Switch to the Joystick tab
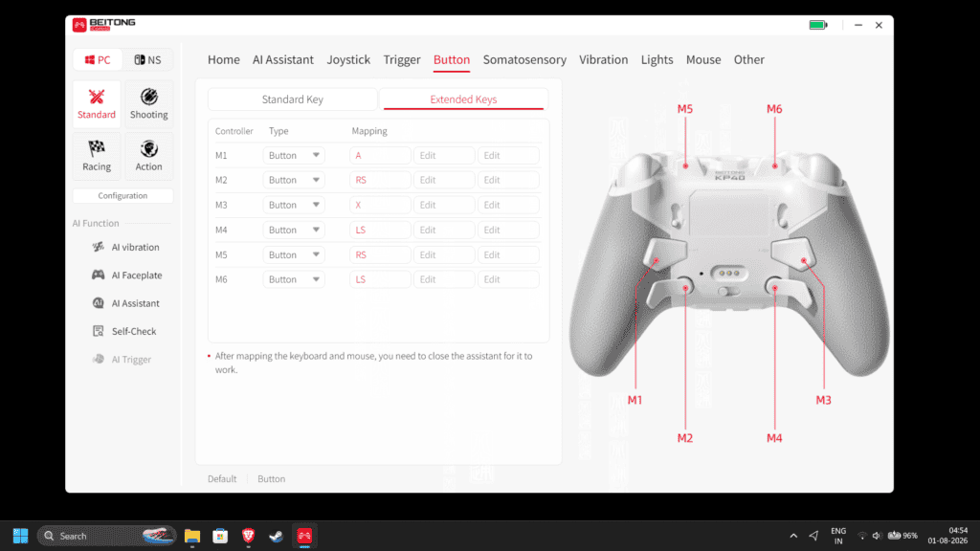Image resolution: width=980 pixels, height=551 pixels. click(348, 60)
